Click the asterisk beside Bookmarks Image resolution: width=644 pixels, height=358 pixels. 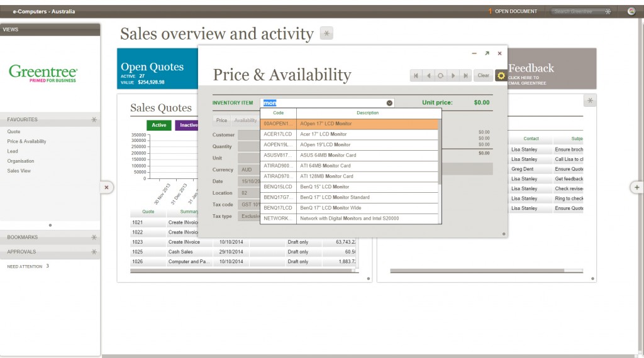[94, 237]
